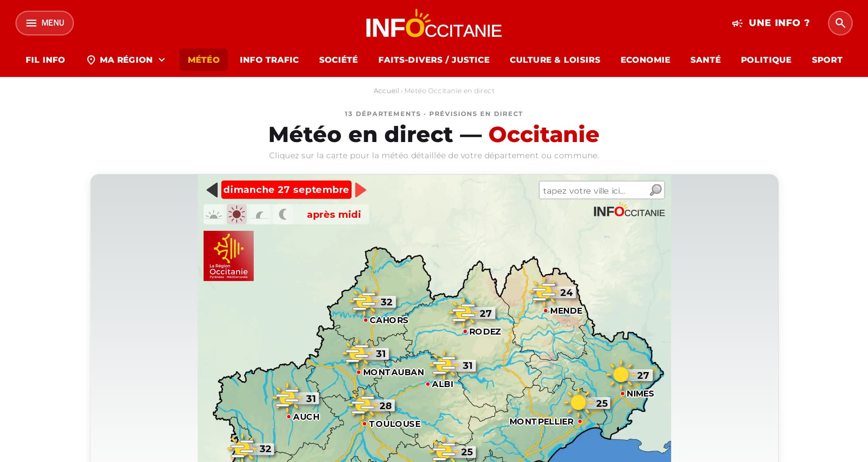This screenshot has height=462, width=868.
Task: Open Culture & Loisirs section
Action: coord(555,60)
